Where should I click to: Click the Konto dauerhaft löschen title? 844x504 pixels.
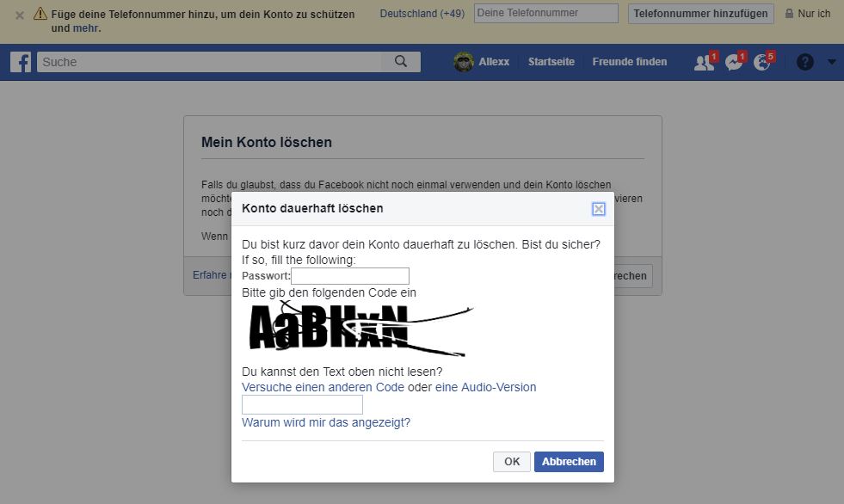click(312, 209)
